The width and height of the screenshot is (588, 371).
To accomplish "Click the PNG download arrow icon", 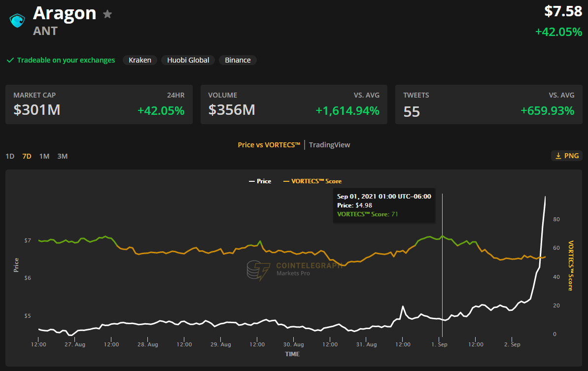I will (558, 156).
